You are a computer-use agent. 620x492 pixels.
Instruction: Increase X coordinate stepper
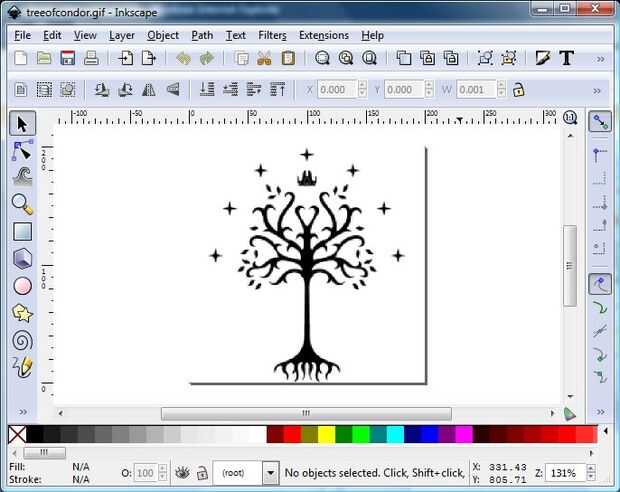(x=362, y=85)
